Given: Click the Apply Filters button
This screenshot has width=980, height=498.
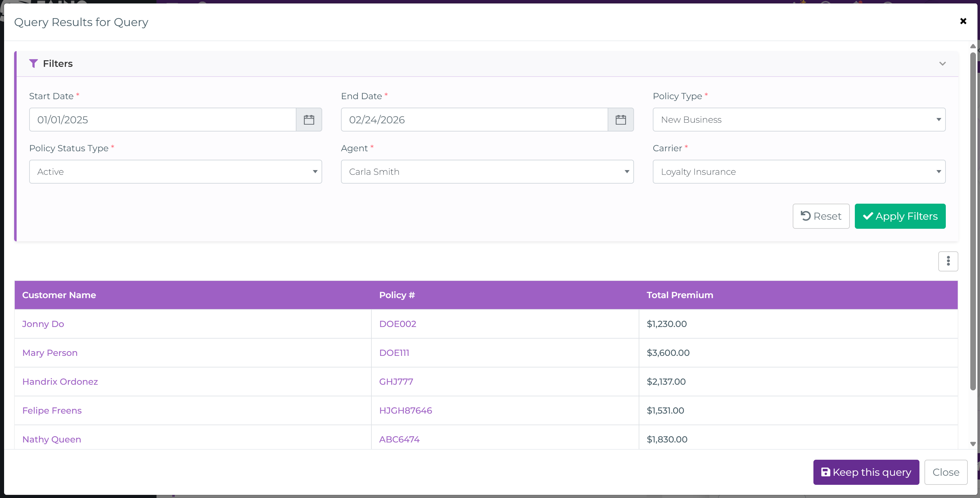Looking at the screenshot, I should coord(900,216).
